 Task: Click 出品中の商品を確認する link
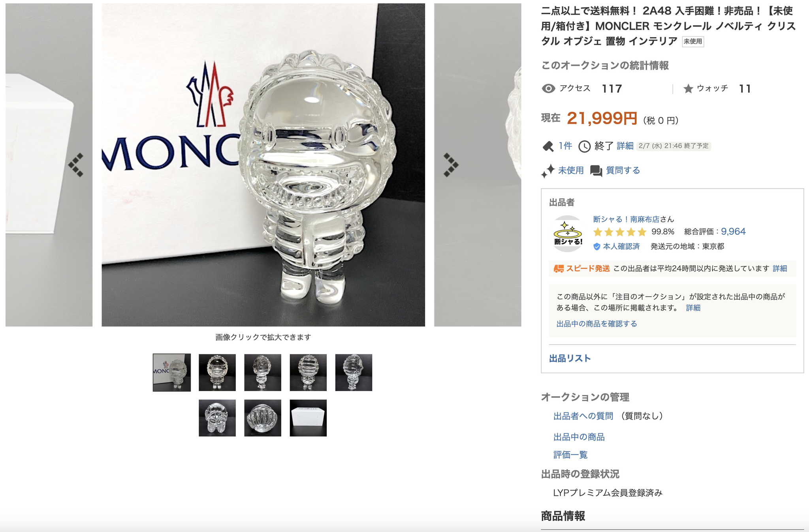click(596, 324)
